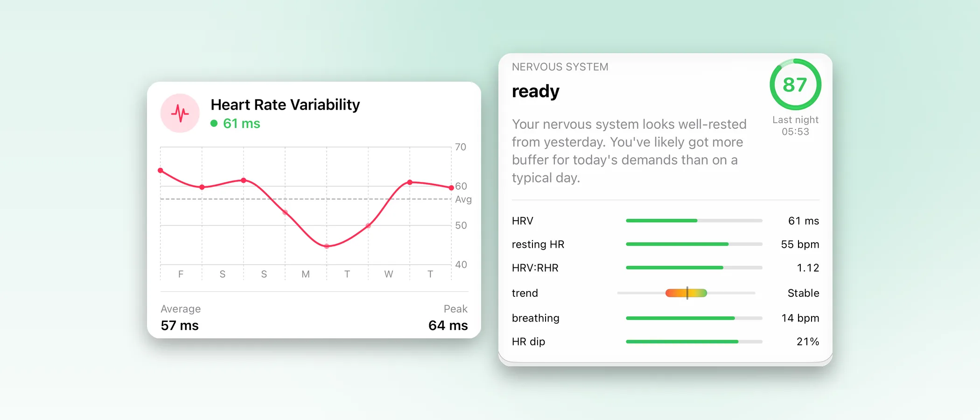Viewport: 980px width, 420px height.
Task: Click the '40' axis label
Action: (461, 265)
